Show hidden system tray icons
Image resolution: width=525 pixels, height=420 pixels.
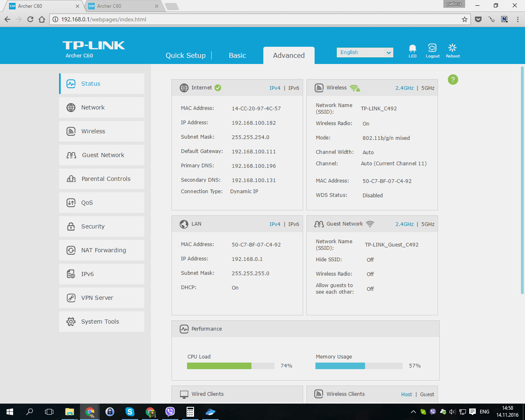[x=413, y=412]
